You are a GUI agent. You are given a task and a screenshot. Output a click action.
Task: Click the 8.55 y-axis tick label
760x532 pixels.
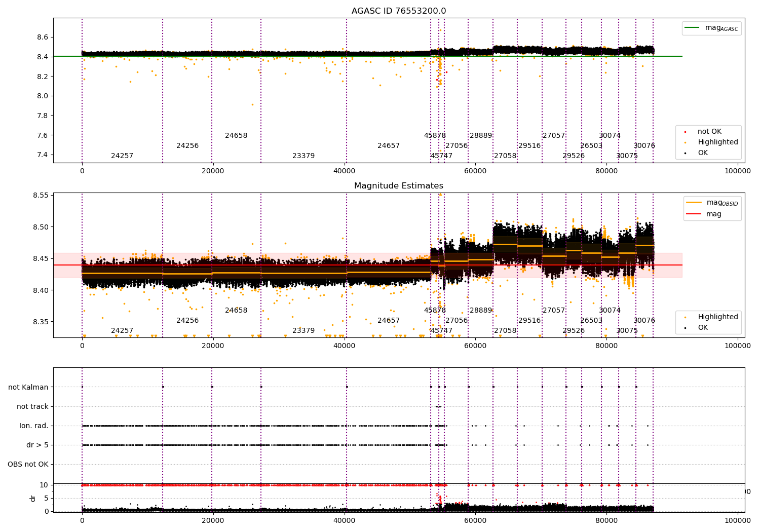click(x=41, y=196)
